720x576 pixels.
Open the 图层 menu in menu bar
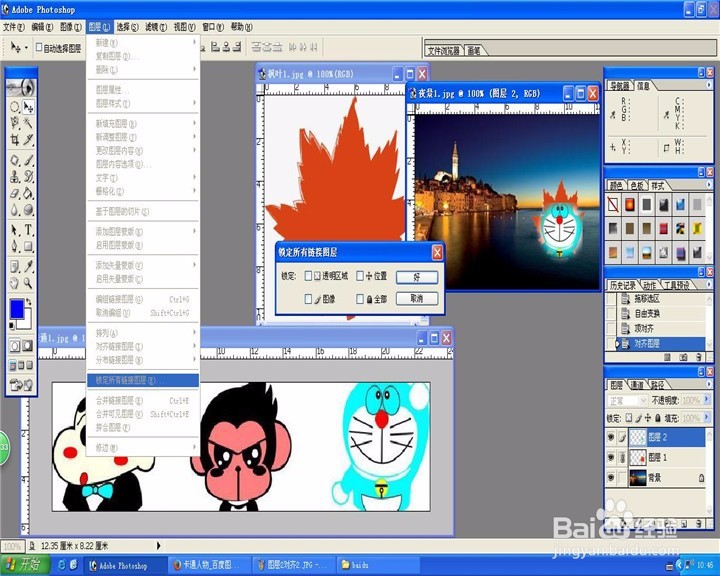[x=99, y=27]
